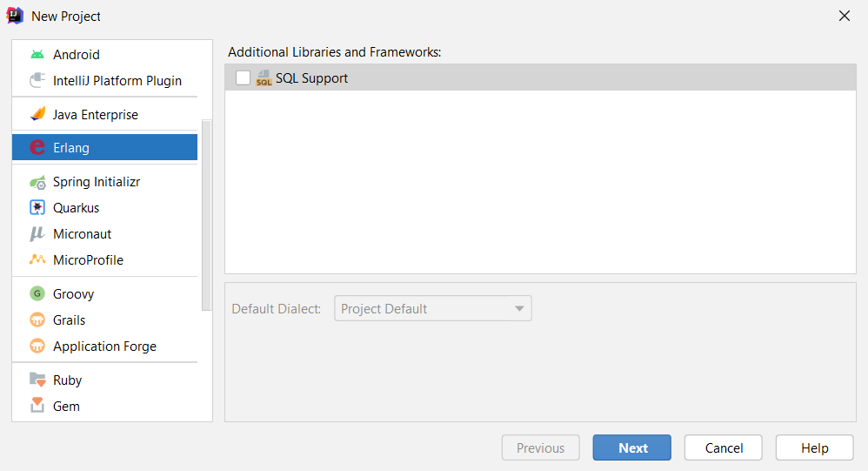This screenshot has width=868, height=471.
Task: Click the IntelliJ IDEA logo in title bar
Action: [x=15, y=16]
